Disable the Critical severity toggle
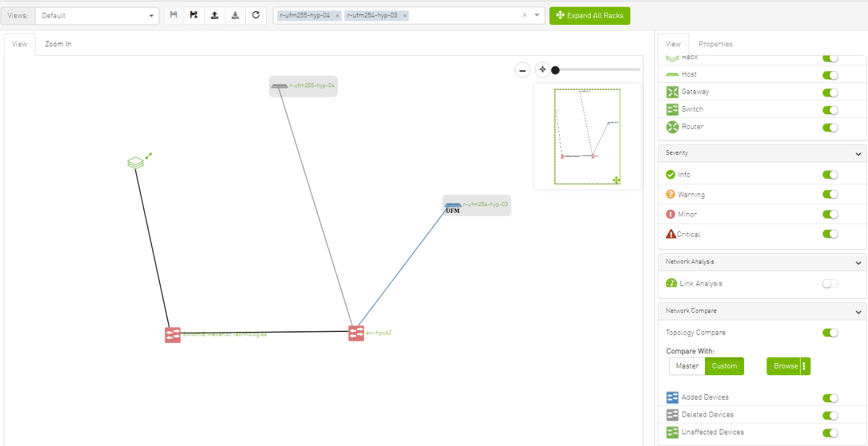Screen dimensions: 868x446 tap(830, 234)
